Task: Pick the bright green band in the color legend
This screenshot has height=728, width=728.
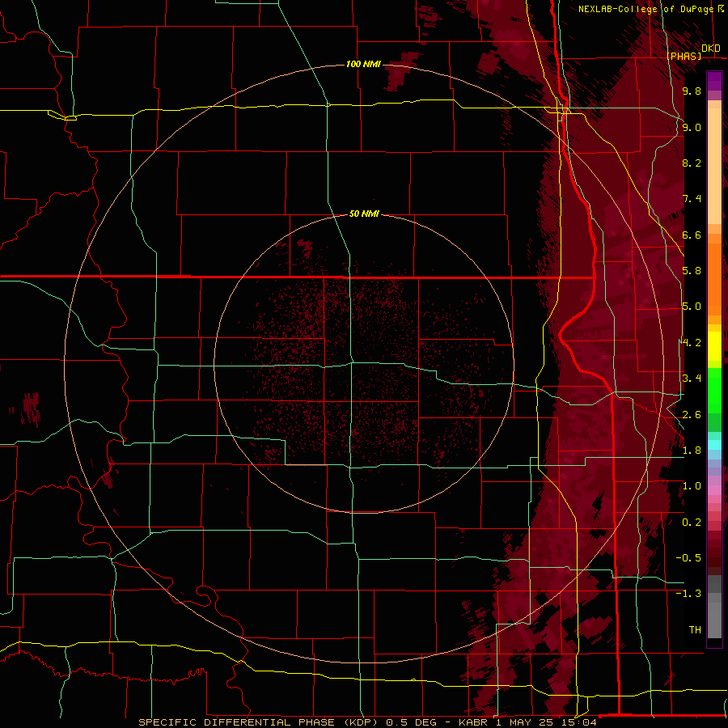Action: click(714, 390)
